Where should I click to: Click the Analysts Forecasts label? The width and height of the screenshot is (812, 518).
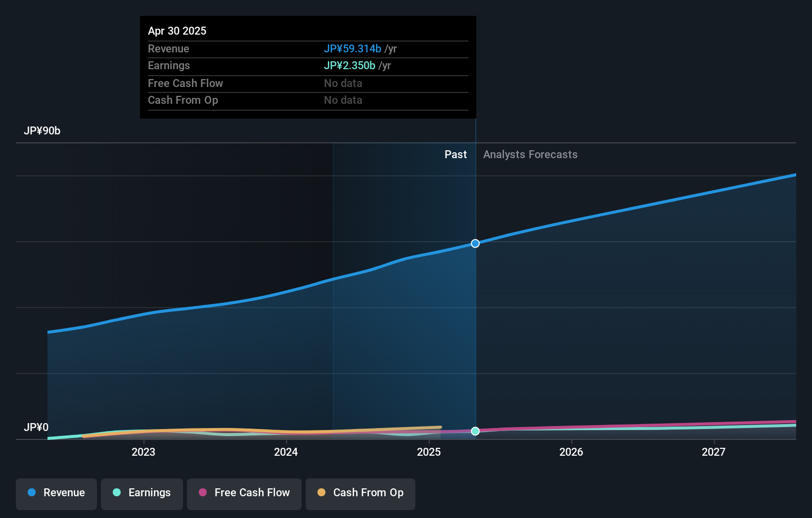pos(530,155)
